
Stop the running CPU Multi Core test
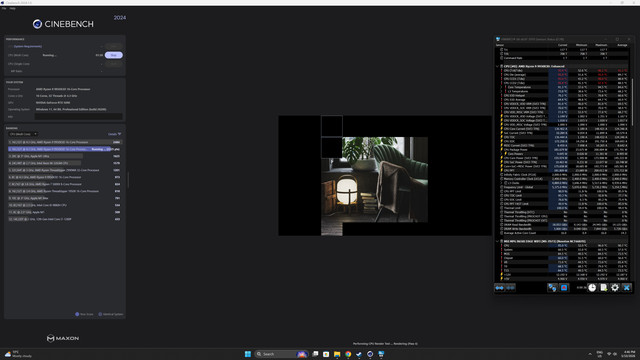114,55
